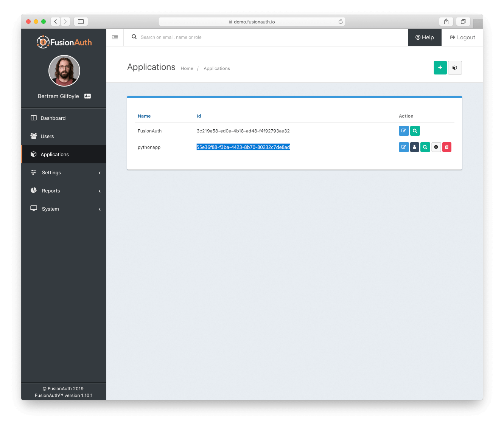Show all tabs with the tab overview button
The height and width of the screenshot is (428, 504).
(463, 22)
